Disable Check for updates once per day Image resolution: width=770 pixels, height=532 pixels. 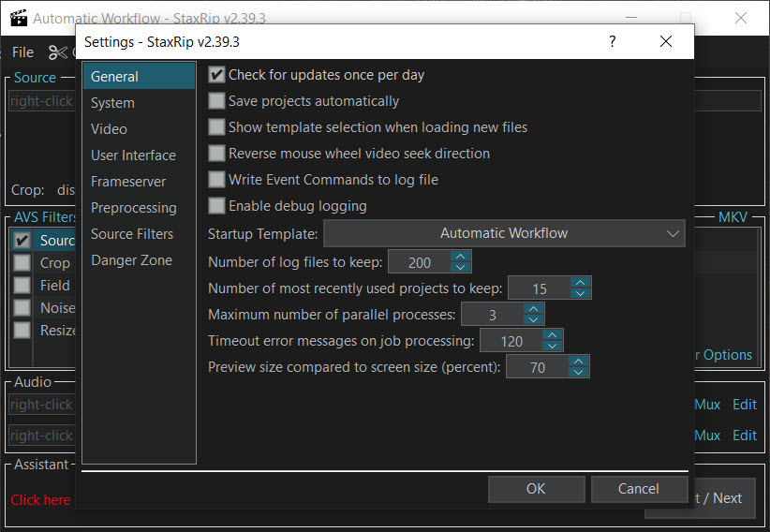[x=216, y=75]
